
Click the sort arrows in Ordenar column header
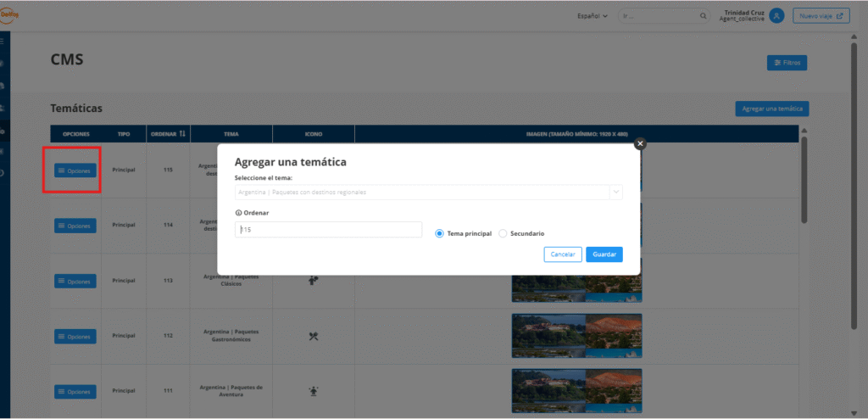182,134
